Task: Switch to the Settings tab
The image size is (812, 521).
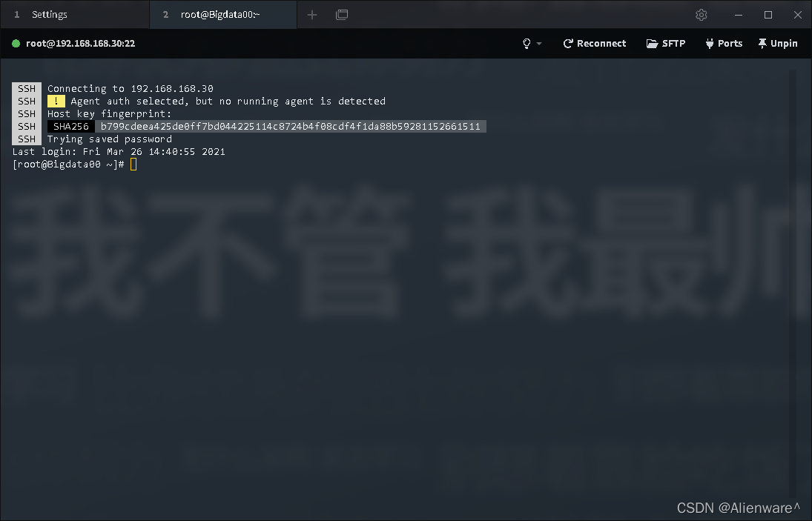Action: (x=49, y=14)
